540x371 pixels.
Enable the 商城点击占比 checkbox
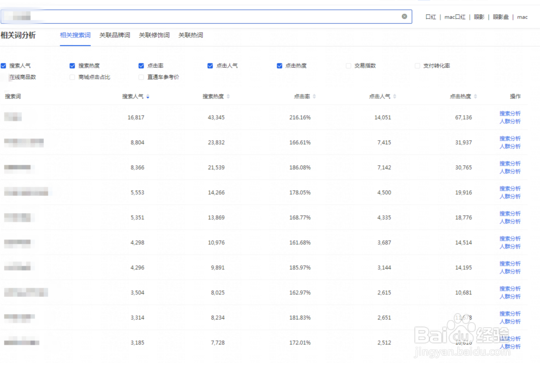click(x=72, y=77)
